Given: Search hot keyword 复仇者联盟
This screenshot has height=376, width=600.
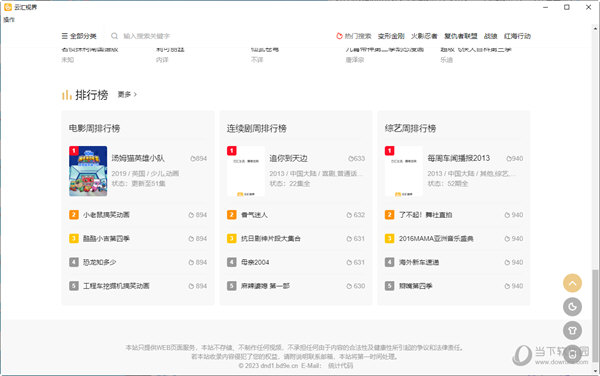Looking at the screenshot, I should pos(460,36).
